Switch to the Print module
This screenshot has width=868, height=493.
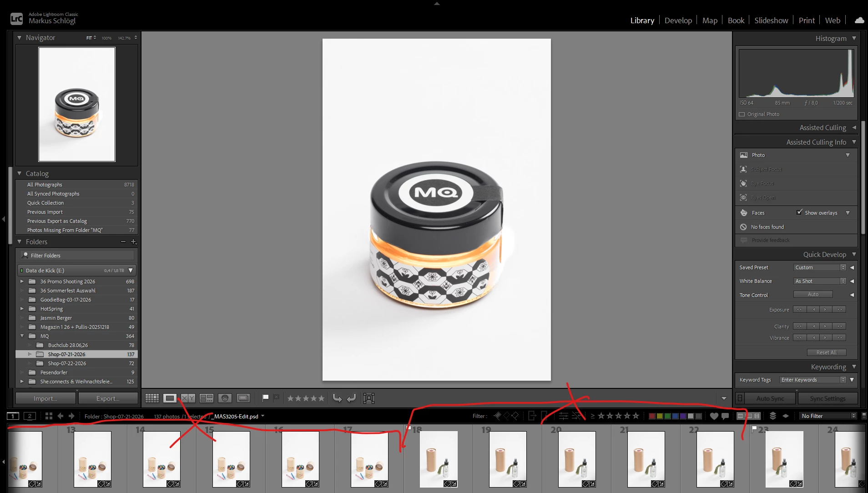click(x=807, y=20)
